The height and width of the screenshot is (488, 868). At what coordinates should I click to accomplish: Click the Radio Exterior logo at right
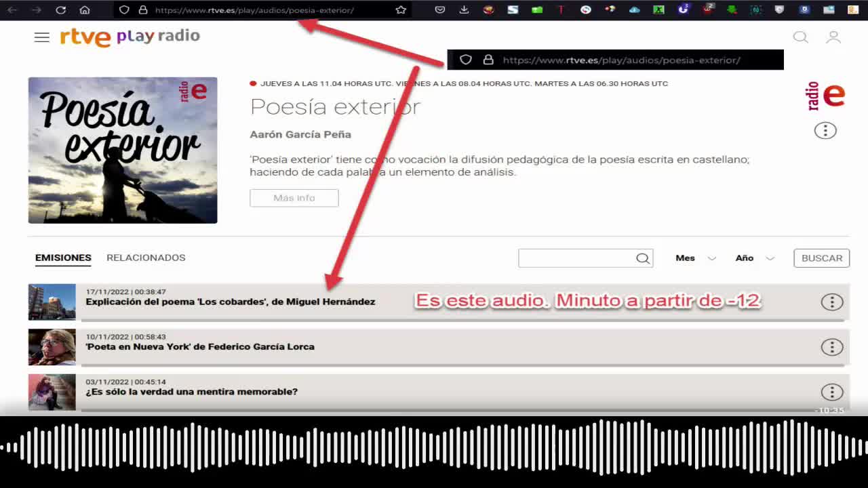pos(825,96)
